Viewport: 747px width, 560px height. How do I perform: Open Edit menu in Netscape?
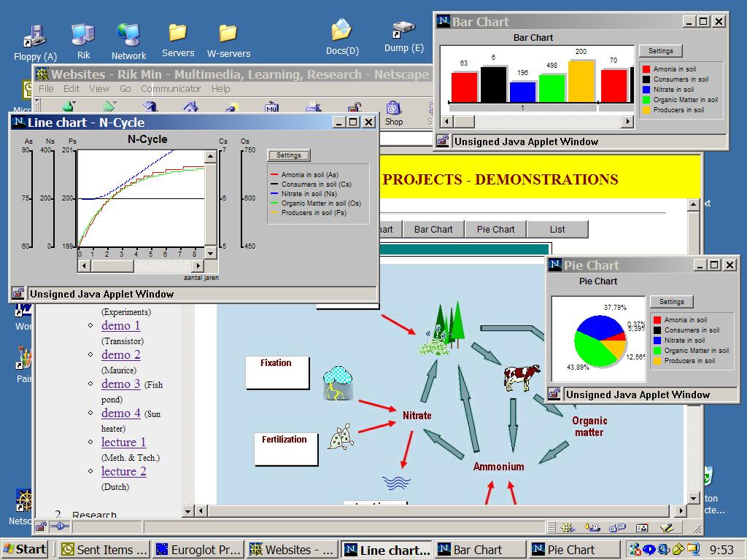[71, 88]
